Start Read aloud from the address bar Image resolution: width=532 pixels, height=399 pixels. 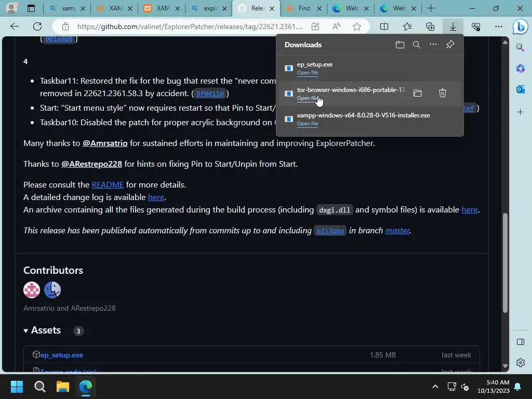tap(336, 26)
